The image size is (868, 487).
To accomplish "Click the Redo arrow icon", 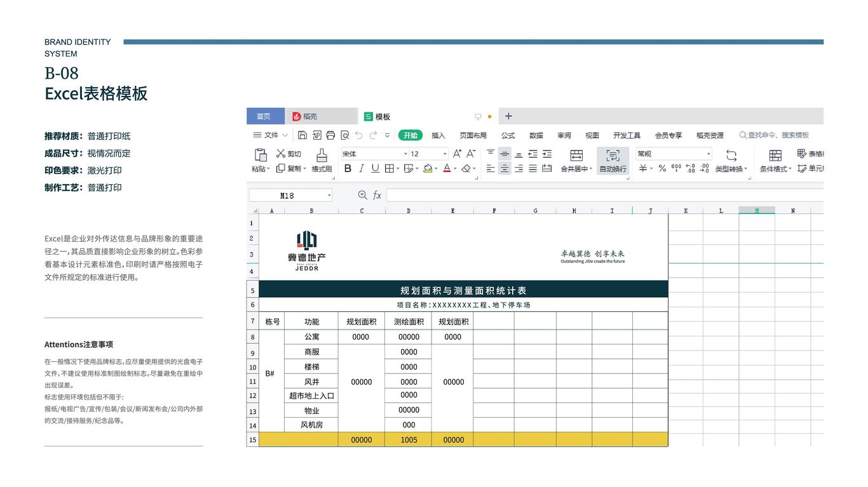I will (373, 135).
